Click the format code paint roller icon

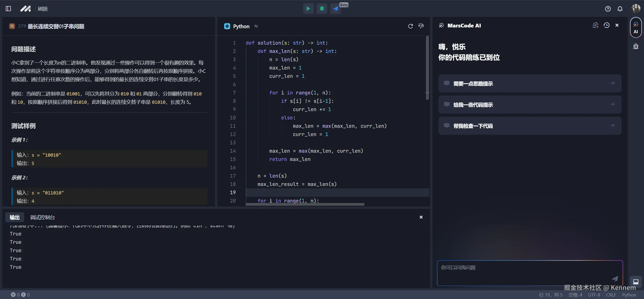click(421, 26)
